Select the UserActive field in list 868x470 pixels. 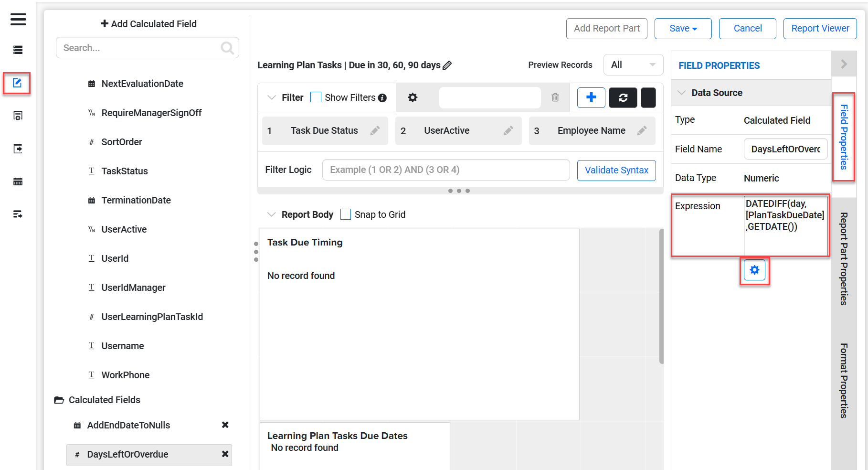(117, 229)
